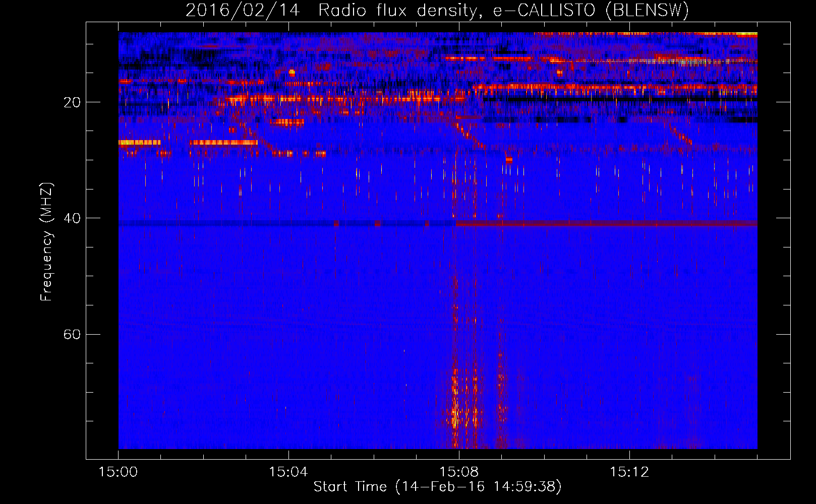Click the 15:08 time tick label
The width and height of the screenshot is (816, 504).
click(459, 472)
